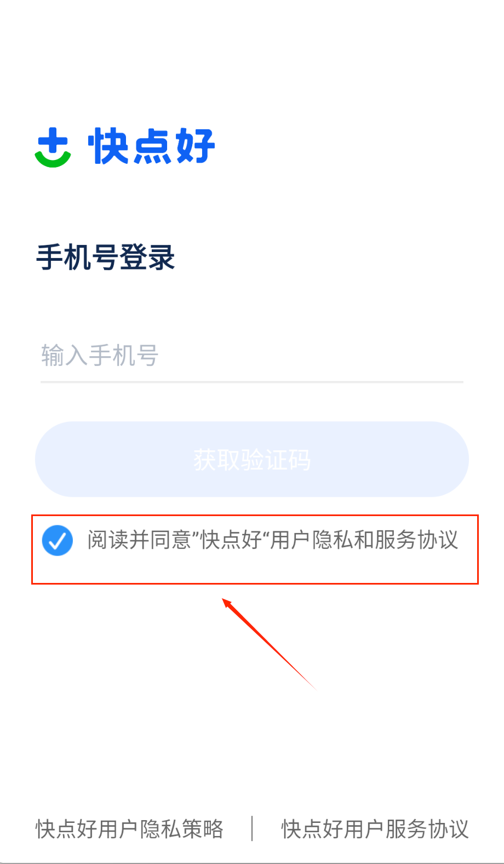Focus the 输入手机号 phone number field
504x864 pixels.
[252, 356]
